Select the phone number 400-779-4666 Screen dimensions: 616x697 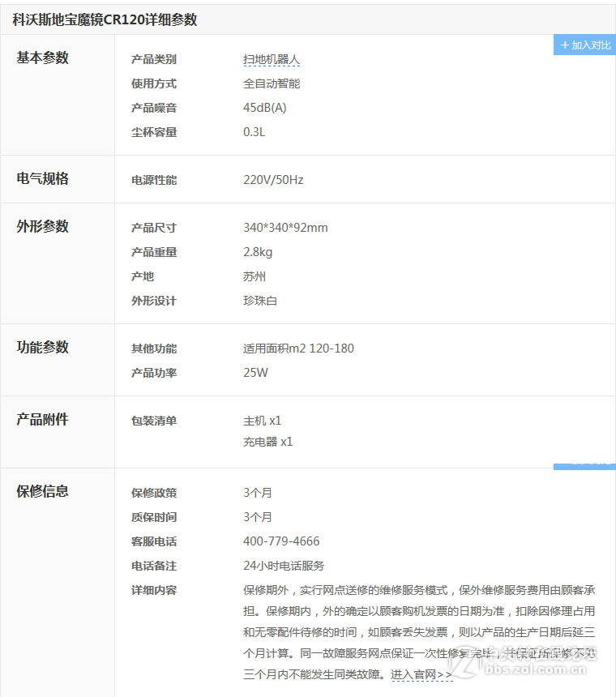281,541
